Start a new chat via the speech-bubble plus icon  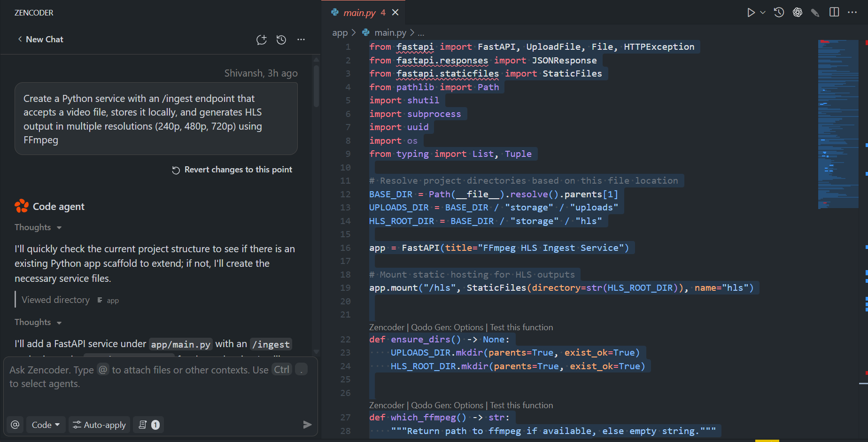click(262, 40)
